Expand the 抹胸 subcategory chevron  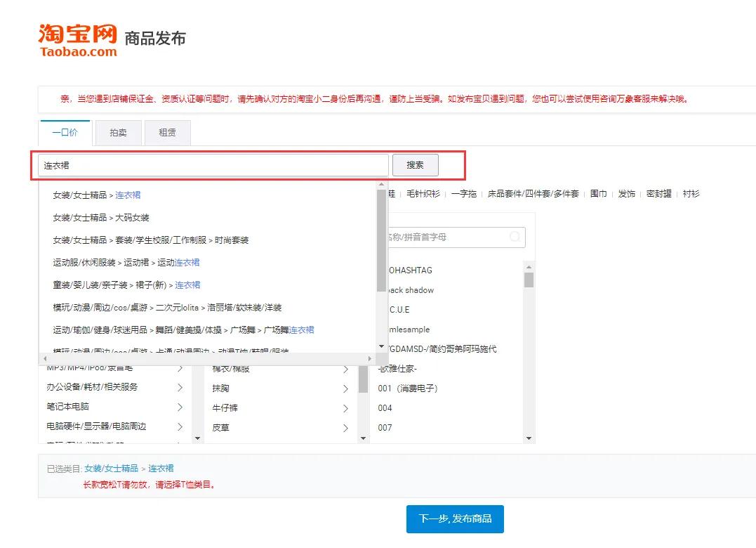pyautogui.click(x=345, y=388)
